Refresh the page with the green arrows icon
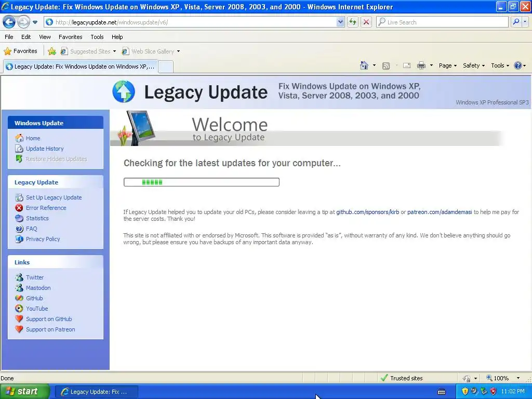This screenshot has height=399, width=532. click(x=353, y=22)
